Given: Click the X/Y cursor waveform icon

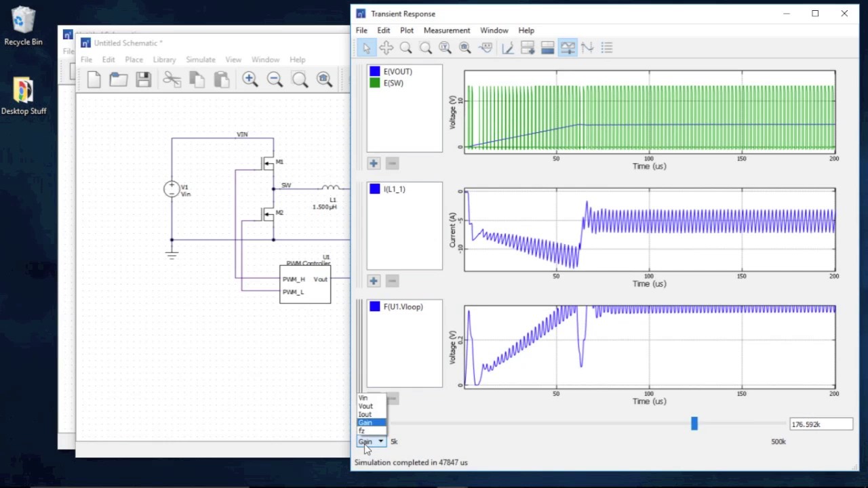Looking at the screenshot, I should click(486, 47).
